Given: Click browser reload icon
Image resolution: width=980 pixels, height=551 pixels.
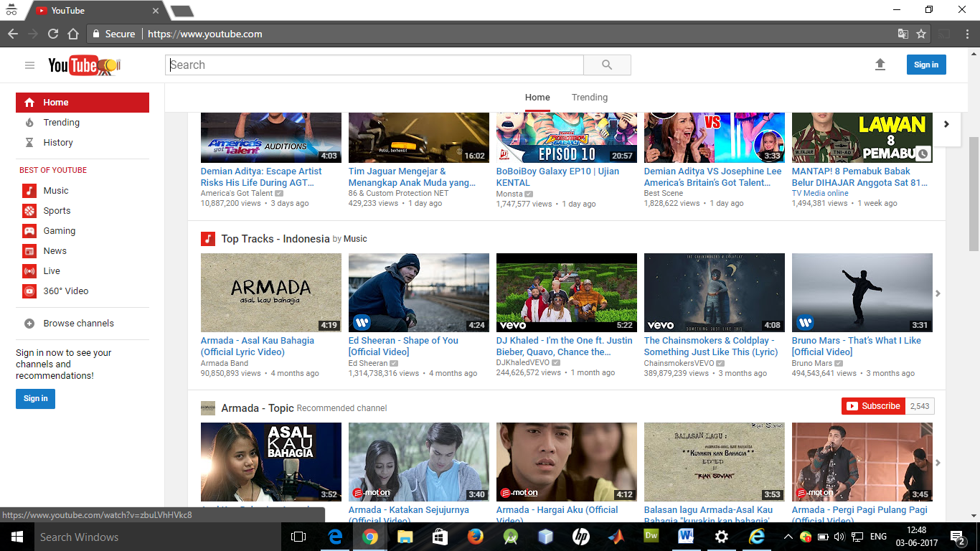Looking at the screenshot, I should coord(53,34).
